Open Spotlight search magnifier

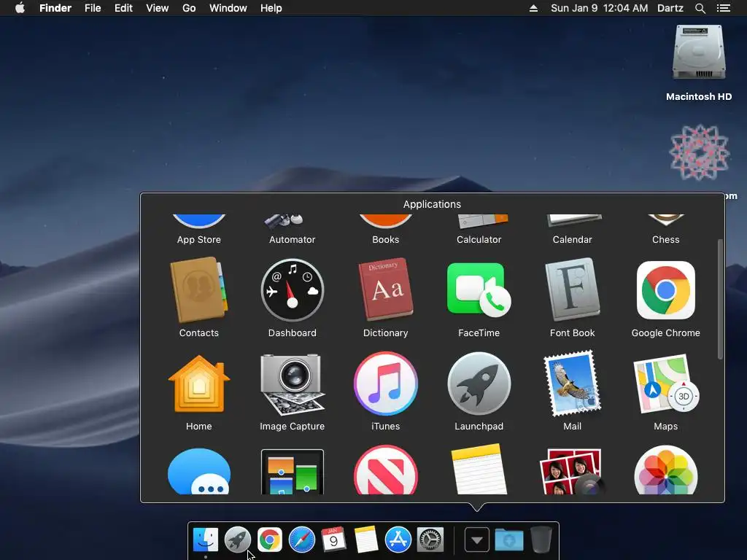700,8
